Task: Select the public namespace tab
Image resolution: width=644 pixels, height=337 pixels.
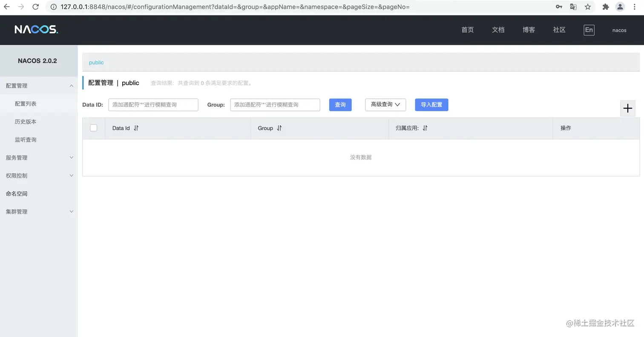Action: pyautogui.click(x=96, y=63)
